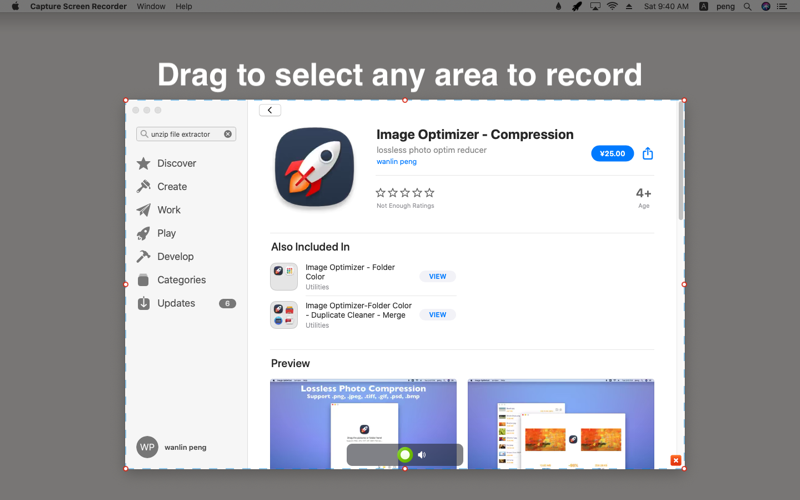Screen dimensions: 800x500
Task: Open wanlin peng developer link
Action: pyautogui.click(x=396, y=162)
